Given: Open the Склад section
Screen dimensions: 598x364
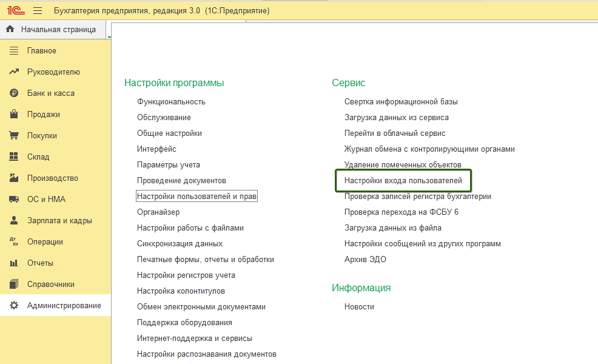Looking at the screenshot, I should point(38,157).
